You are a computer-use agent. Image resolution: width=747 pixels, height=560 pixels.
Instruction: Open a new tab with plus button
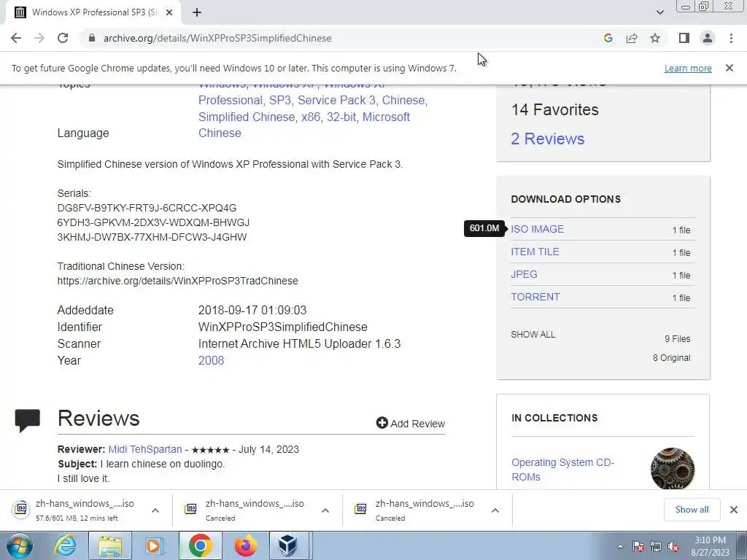[x=197, y=13]
